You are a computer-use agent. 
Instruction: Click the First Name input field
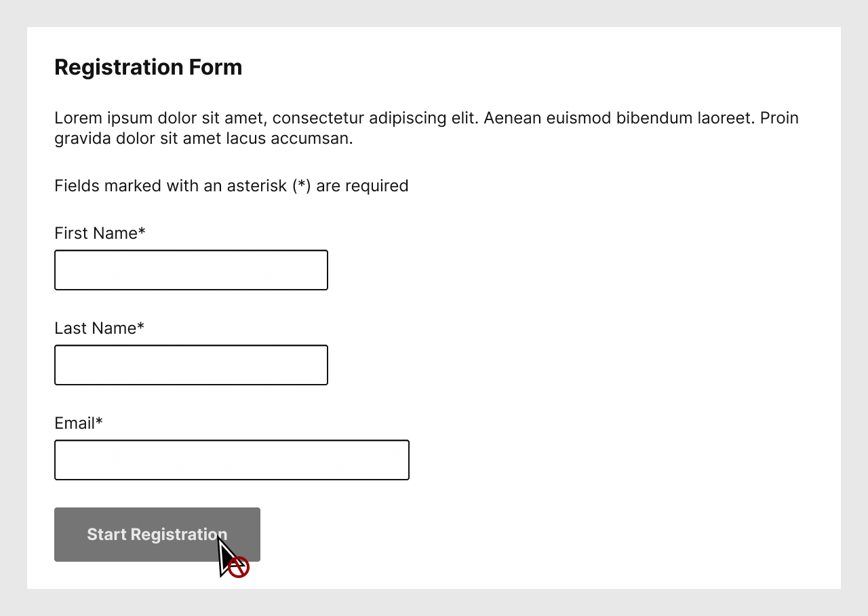191,270
